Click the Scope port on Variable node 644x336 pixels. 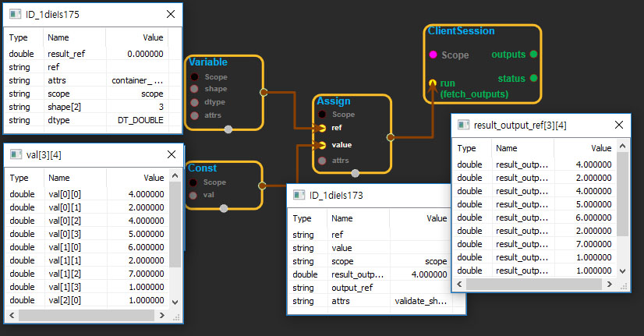pyautogui.click(x=194, y=77)
